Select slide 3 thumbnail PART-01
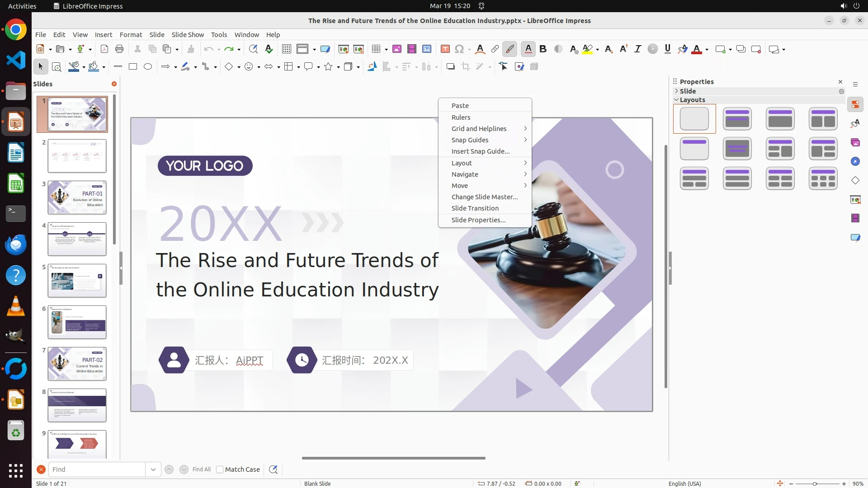 point(77,197)
